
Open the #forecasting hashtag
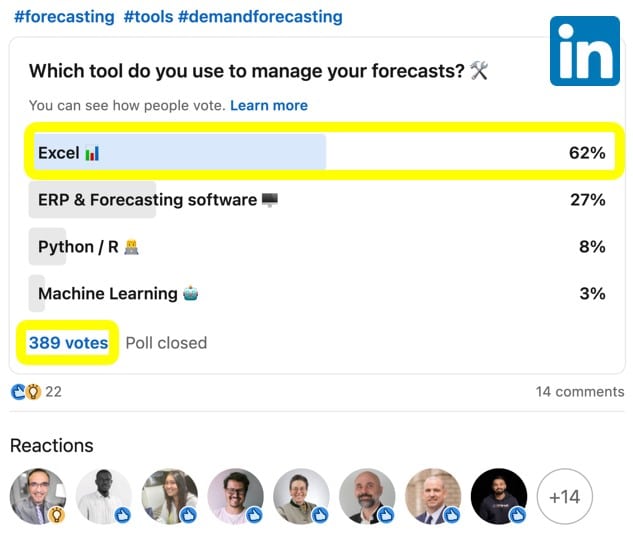(x=64, y=17)
